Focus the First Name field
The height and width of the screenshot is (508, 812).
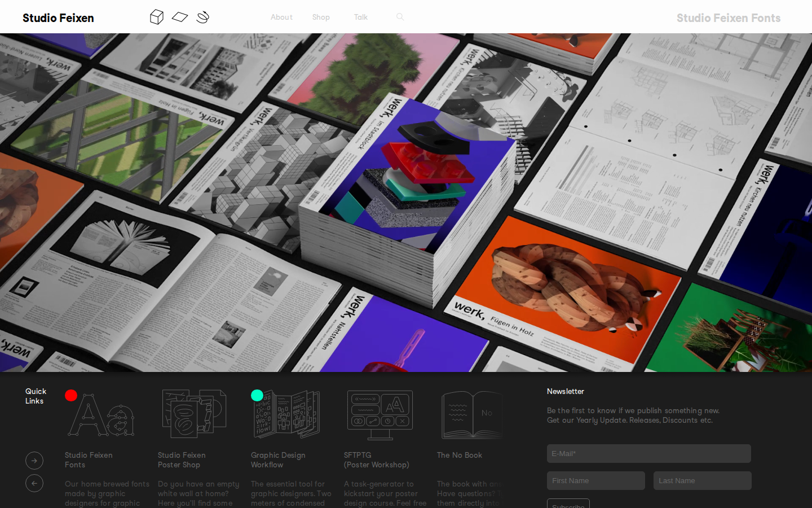click(x=595, y=480)
